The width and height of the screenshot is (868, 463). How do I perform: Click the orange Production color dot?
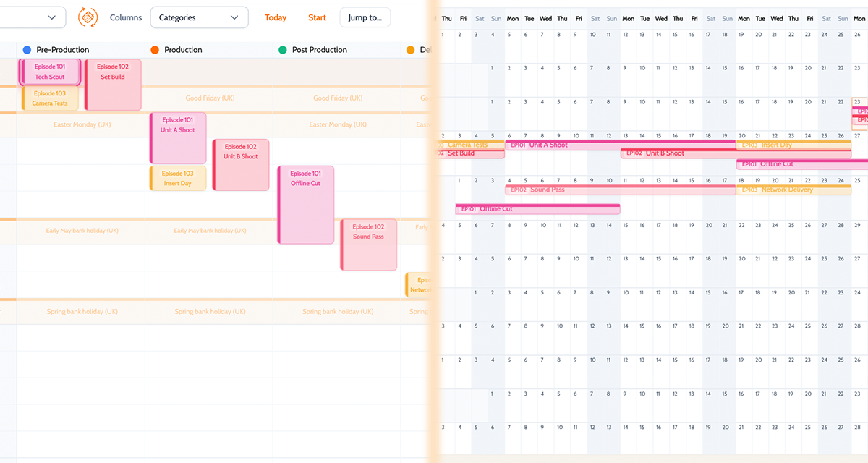pyautogui.click(x=155, y=50)
